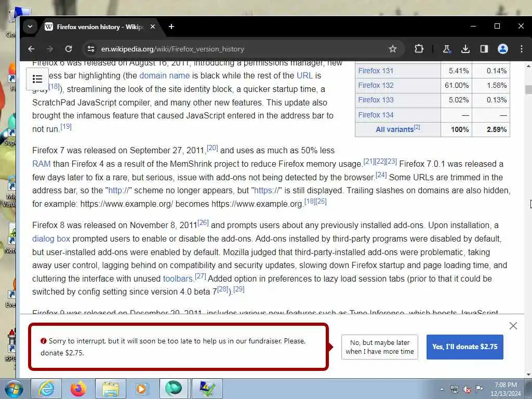Open All variants table link
Viewport: 532px width, 399px height.
[395, 129]
